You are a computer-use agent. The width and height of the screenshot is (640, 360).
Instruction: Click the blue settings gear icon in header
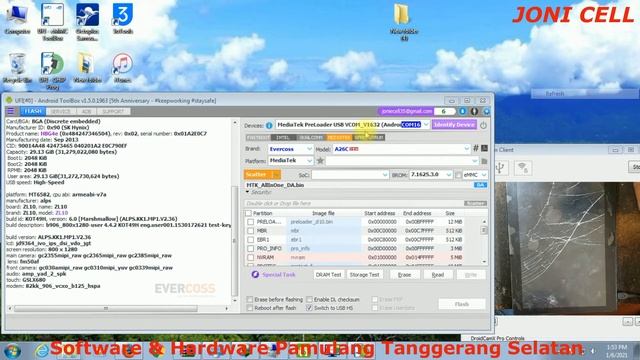point(486,111)
